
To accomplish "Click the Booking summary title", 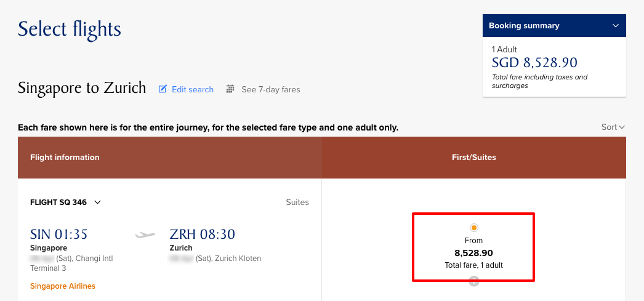I will (x=524, y=26).
